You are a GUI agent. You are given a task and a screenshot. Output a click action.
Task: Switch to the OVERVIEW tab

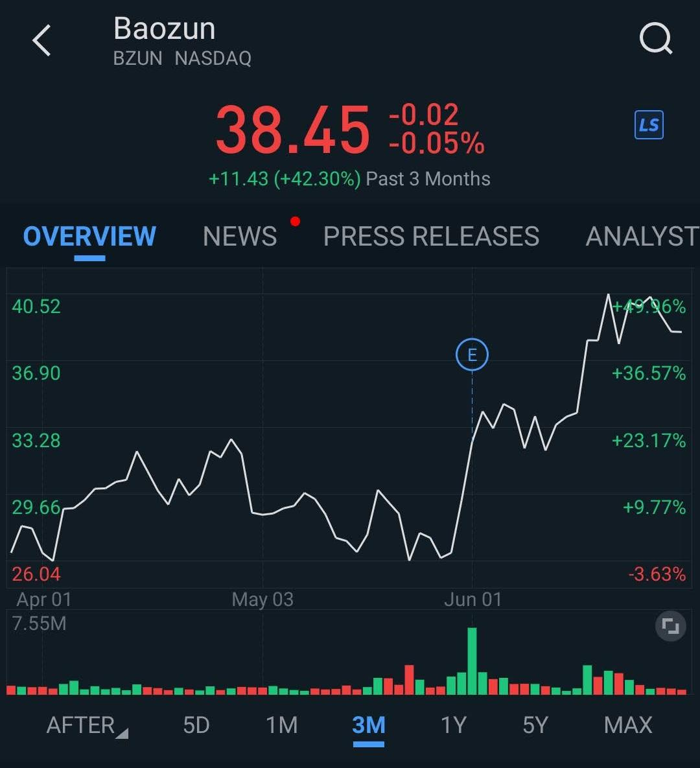tap(89, 237)
